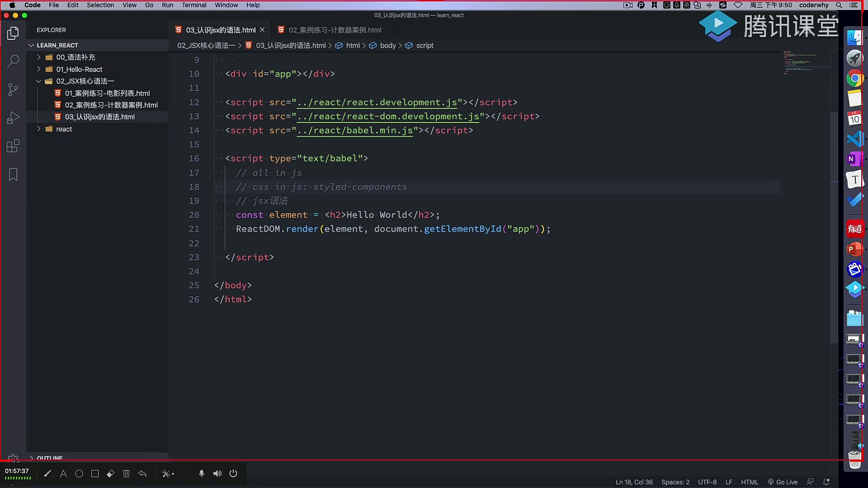Open 01_案例练习-电影列表.html in explorer
868x488 pixels.
click(97, 93)
